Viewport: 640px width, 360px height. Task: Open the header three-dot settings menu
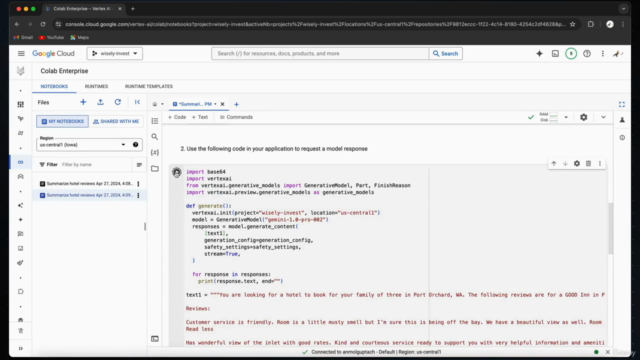point(602,53)
